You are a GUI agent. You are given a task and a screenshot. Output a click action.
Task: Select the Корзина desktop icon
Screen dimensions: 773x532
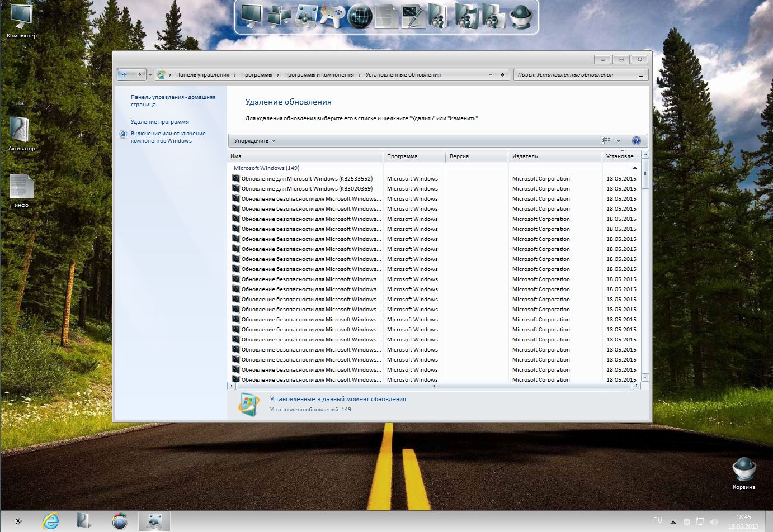pos(744,474)
